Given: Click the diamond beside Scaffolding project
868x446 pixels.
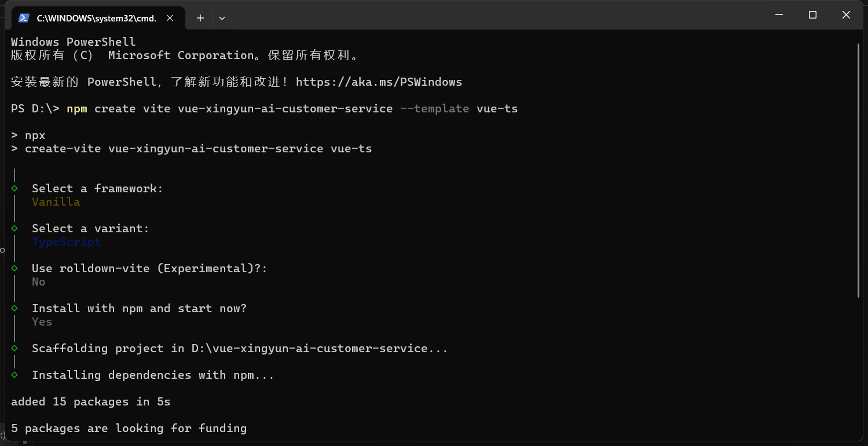Looking at the screenshot, I should coord(14,349).
